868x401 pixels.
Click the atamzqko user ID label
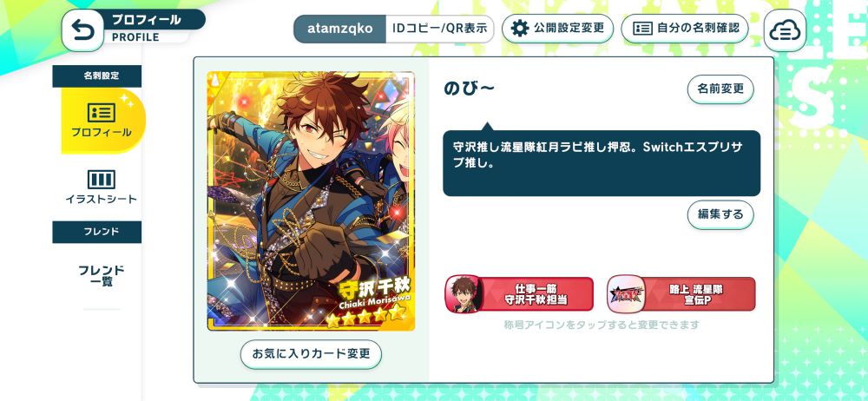[x=340, y=29]
